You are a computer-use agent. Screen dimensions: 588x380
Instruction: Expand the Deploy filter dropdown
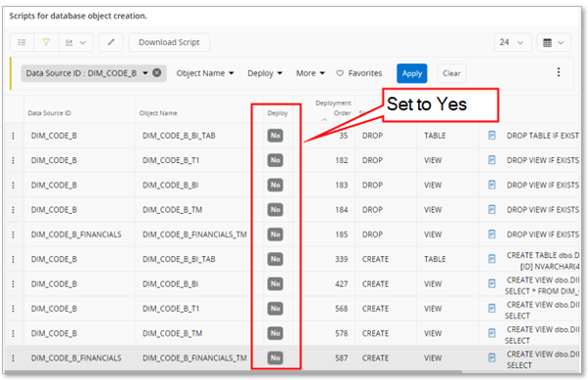click(x=265, y=73)
